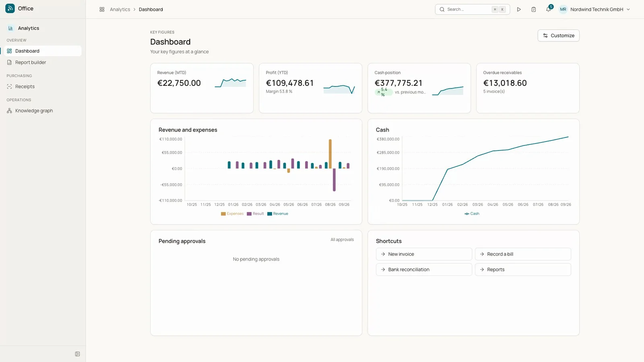The width and height of the screenshot is (644, 362).
Task: Toggle the Result legend swatch
Action: 249,214
